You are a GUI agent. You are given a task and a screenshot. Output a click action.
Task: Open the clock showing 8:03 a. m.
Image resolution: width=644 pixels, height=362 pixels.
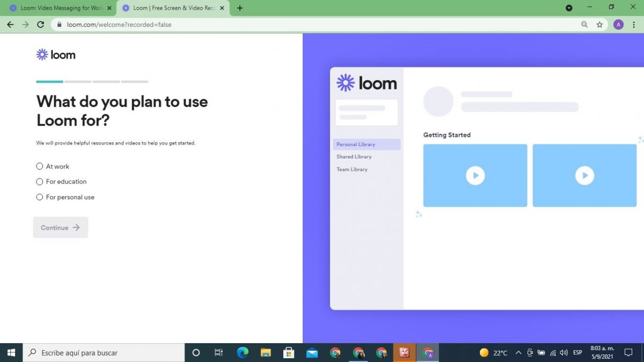point(602,352)
